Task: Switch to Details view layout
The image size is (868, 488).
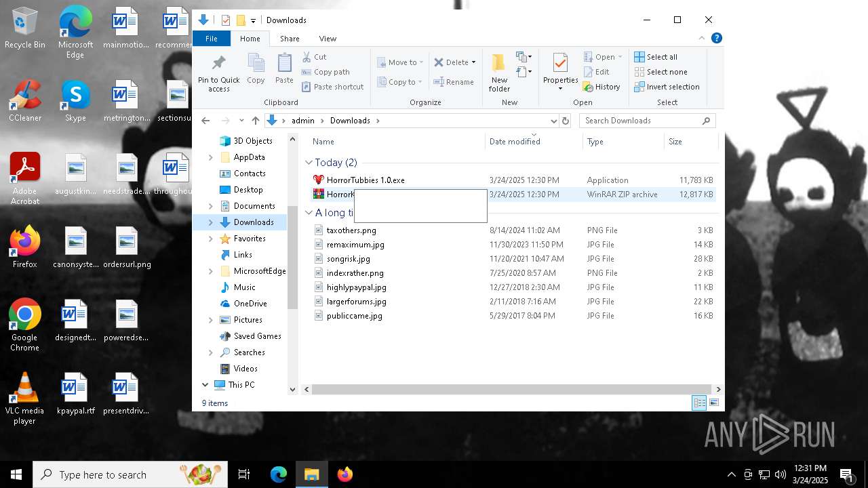Action: click(699, 403)
